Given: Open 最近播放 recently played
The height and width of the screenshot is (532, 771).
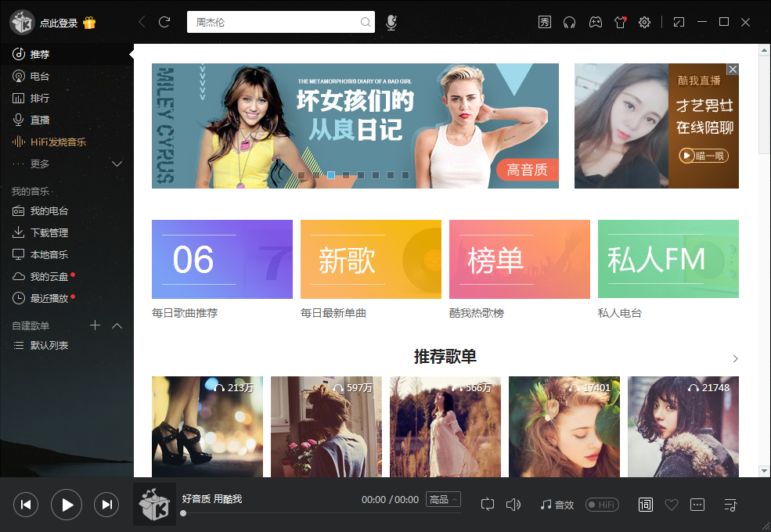Looking at the screenshot, I should (x=67, y=298).
